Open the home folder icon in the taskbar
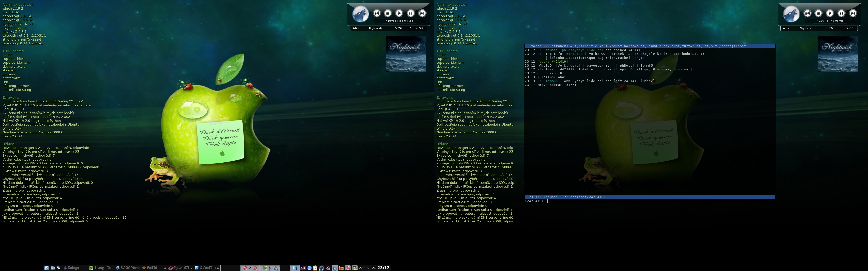The width and height of the screenshot is (868, 271). (x=52, y=268)
